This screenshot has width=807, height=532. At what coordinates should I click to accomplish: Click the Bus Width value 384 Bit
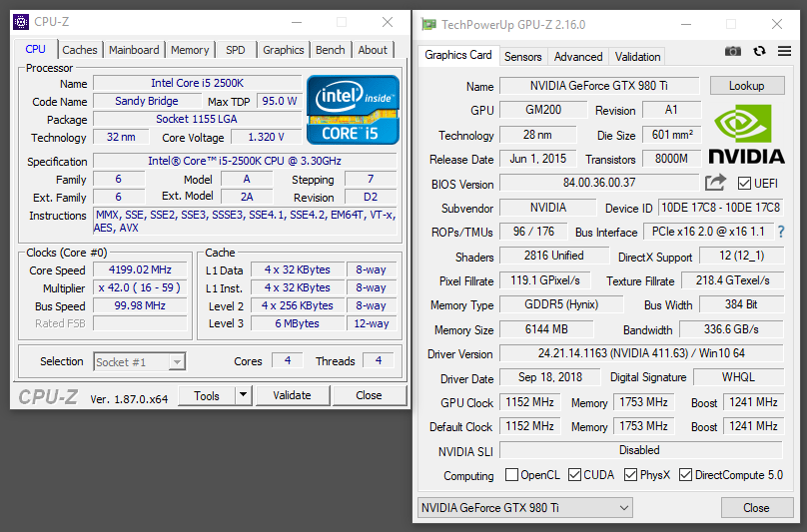(x=741, y=304)
